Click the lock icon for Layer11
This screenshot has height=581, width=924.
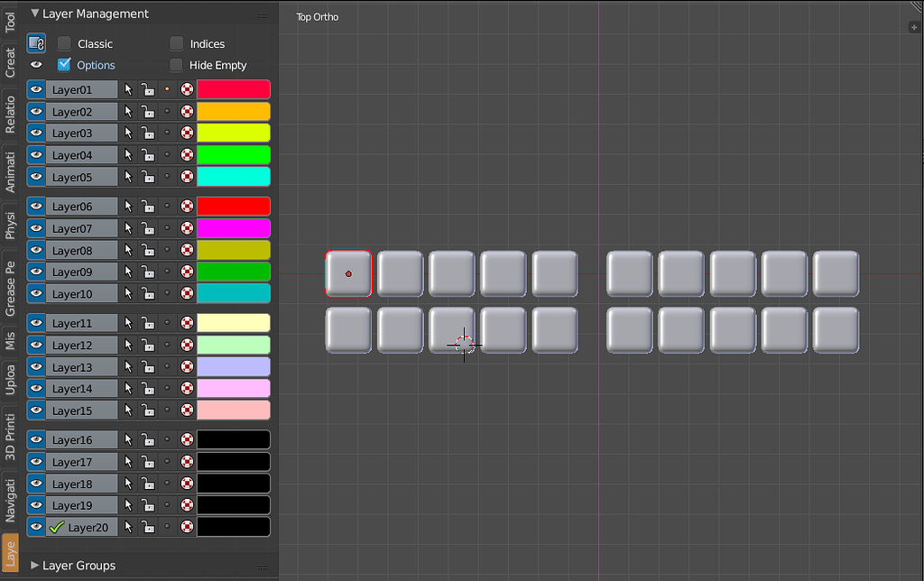tap(148, 323)
